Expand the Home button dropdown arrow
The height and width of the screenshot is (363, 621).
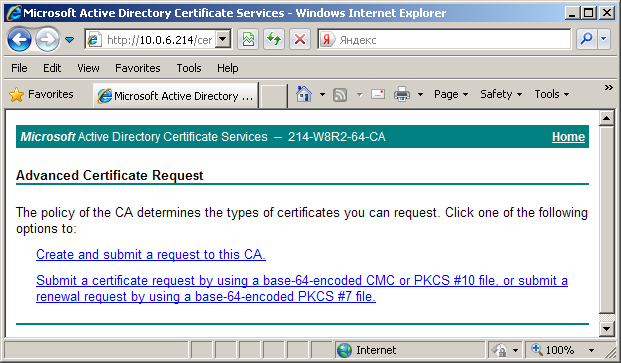tap(322, 94)
